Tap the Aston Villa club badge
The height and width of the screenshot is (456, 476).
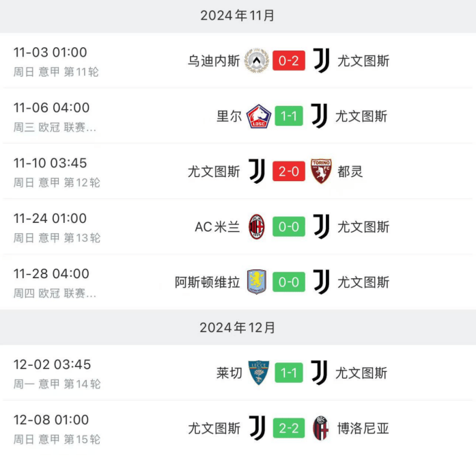tap(257, 282)
